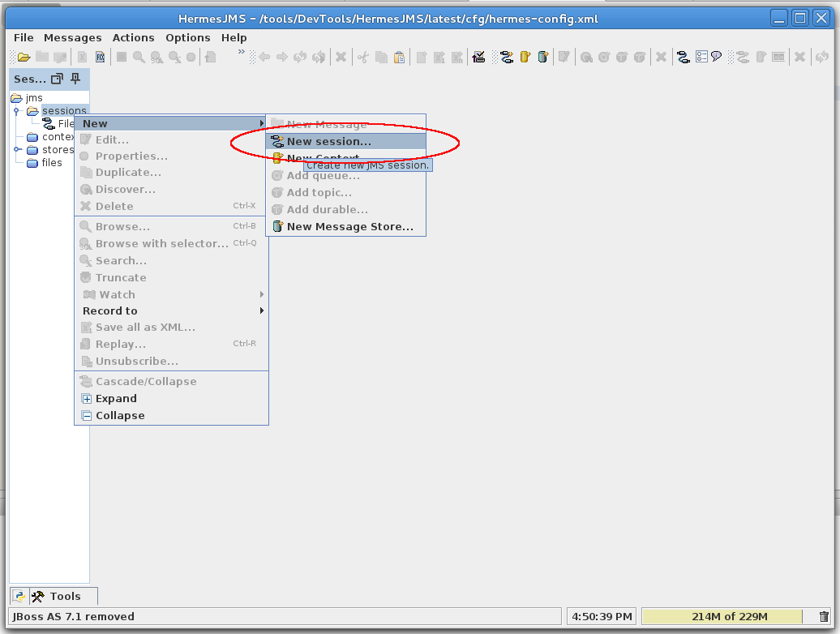Viewport: 840px width, 634px height.
Task: Click the Python console tab icon
Action: click(x=19, y=596)
